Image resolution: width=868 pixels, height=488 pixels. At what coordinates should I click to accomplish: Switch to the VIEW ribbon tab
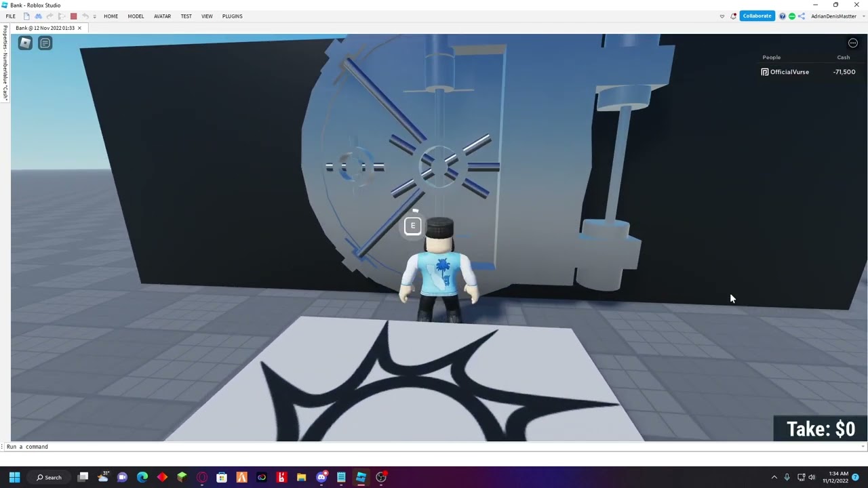click(x=207, y=16)
